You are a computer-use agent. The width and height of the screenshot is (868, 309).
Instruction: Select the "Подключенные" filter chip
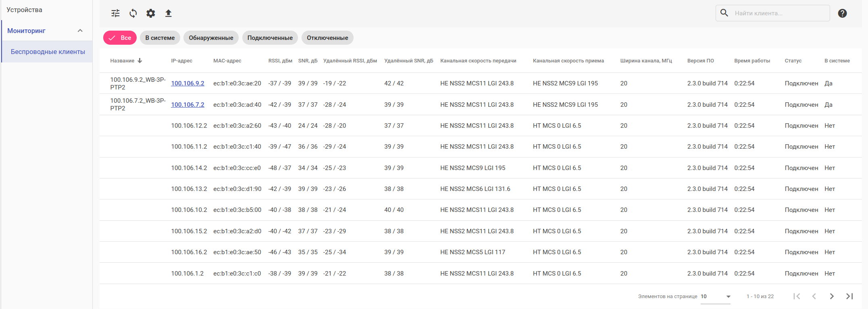click(x=270, y=38)
